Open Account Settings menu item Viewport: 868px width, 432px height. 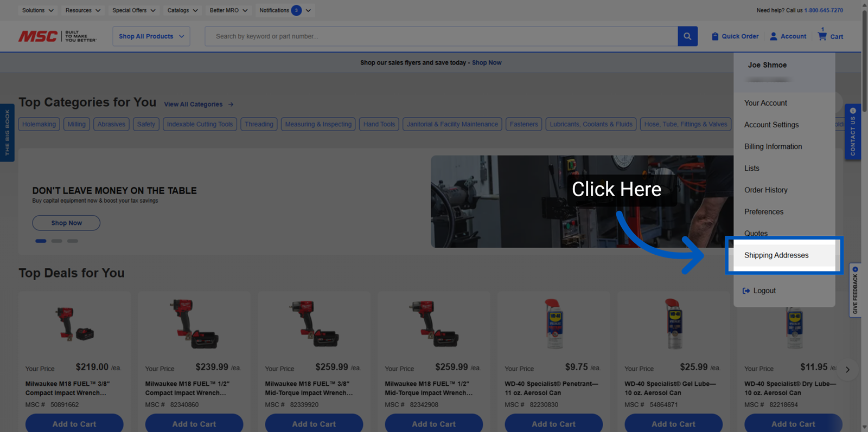click(771, 125)
